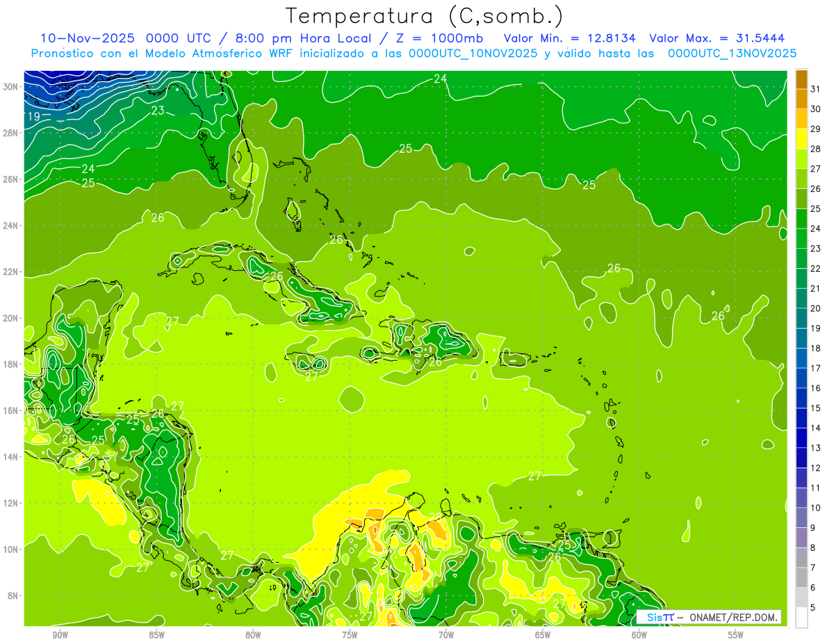The height and width of the screenshot is (644, 834).
Task: Click "Valor Min. = 12.8134" text
Action: click(x=569, y=38)
